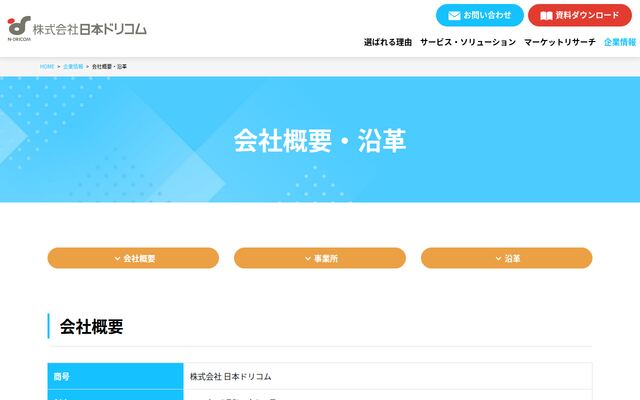
Task: Click the 株式会社 日本ドリコム table value
Action: click(231, 377)
